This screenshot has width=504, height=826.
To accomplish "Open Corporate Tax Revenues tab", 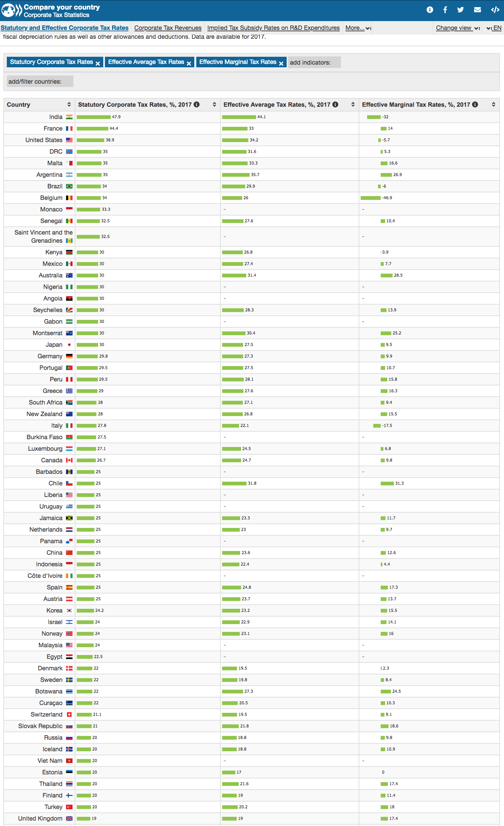I will [168, 28].
